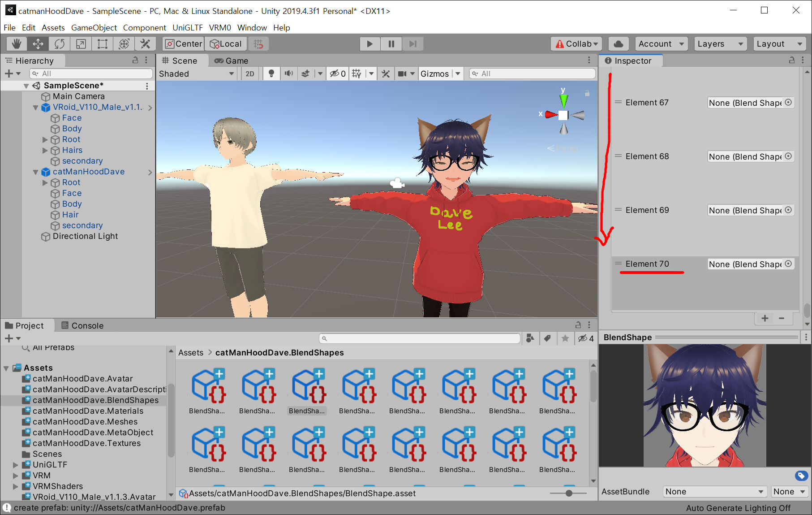Viewport: 812px width, 515px height.
Task: Open the Layers dropdown
Action: point(720,44)
